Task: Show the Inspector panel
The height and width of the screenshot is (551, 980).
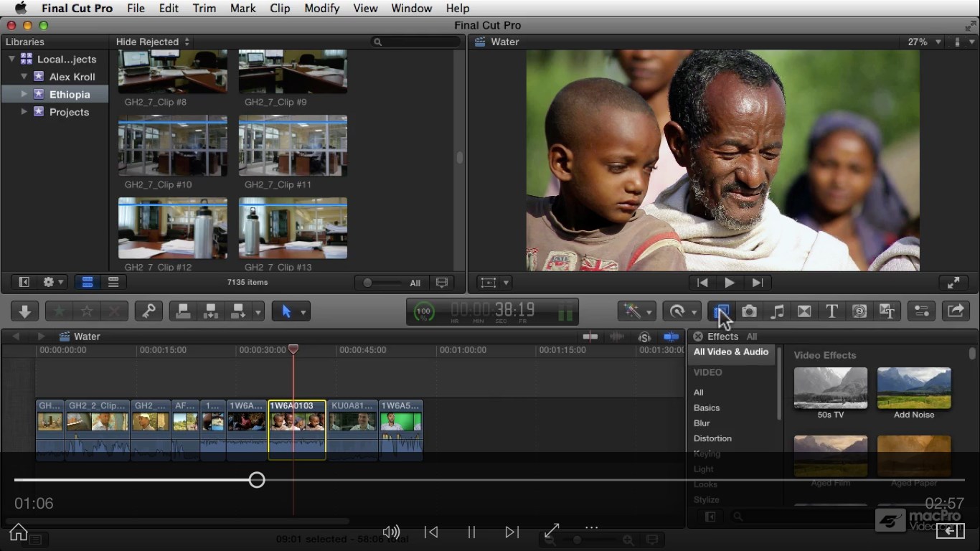Action: (921, 311)
